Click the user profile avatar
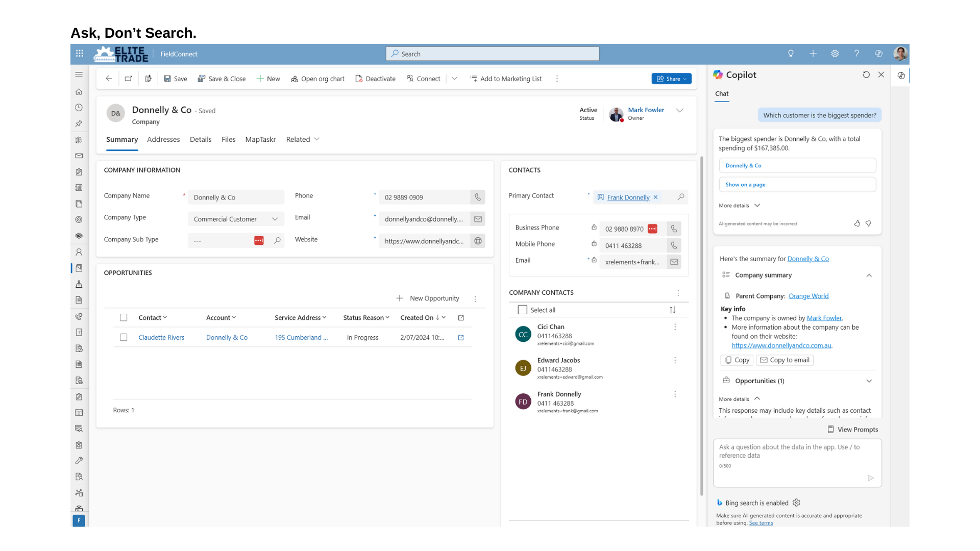Screen dimensions: 980x551 (900, 54)
